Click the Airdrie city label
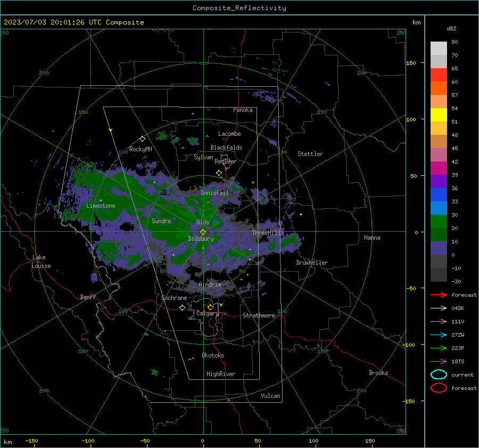 pyautogui.click(x=210, y=284)
